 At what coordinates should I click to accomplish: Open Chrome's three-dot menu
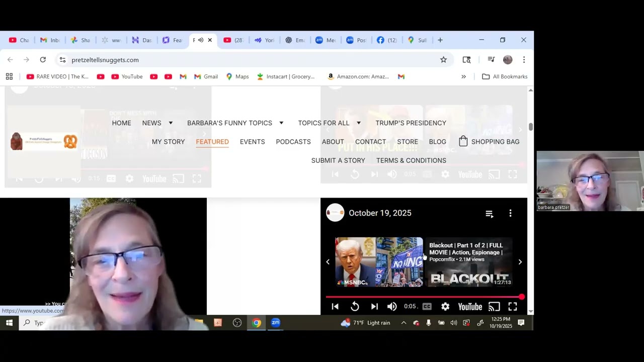pos(524,60)
